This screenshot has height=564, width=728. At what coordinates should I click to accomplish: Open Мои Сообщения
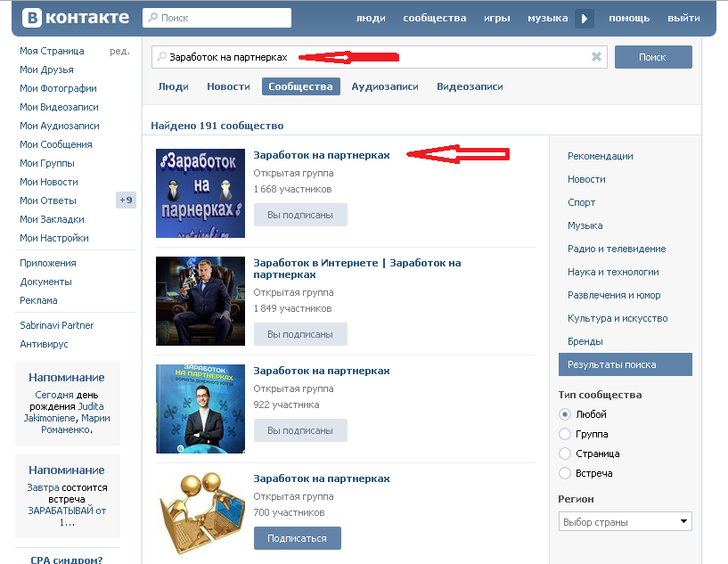[56, 144]
